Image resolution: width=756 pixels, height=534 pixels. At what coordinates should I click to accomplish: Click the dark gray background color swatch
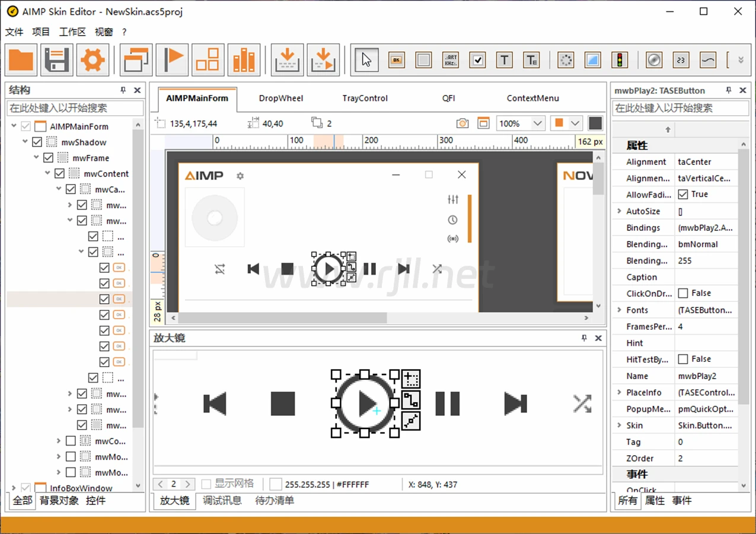coord(595,123)
